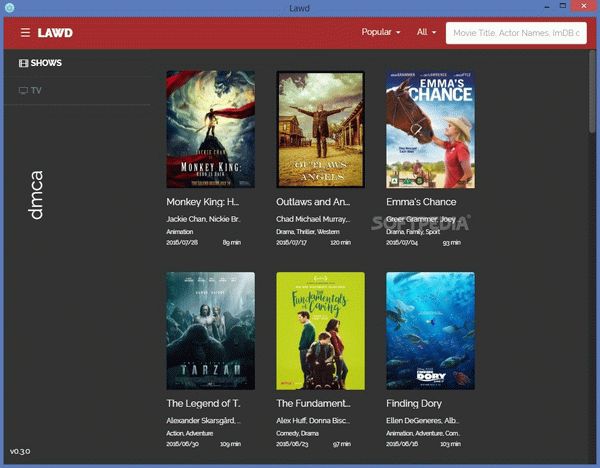
Task: Click the 'Outlaws and An..' title
Action: click(x=313, y=202)
